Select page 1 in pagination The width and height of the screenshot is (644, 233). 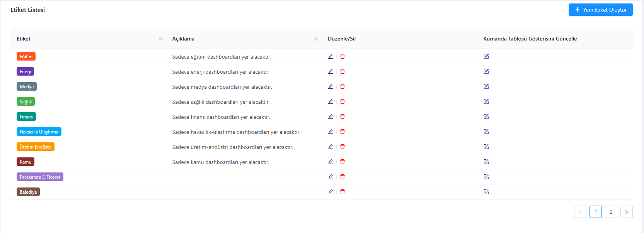pyautogui.click(x=595, y=212)
